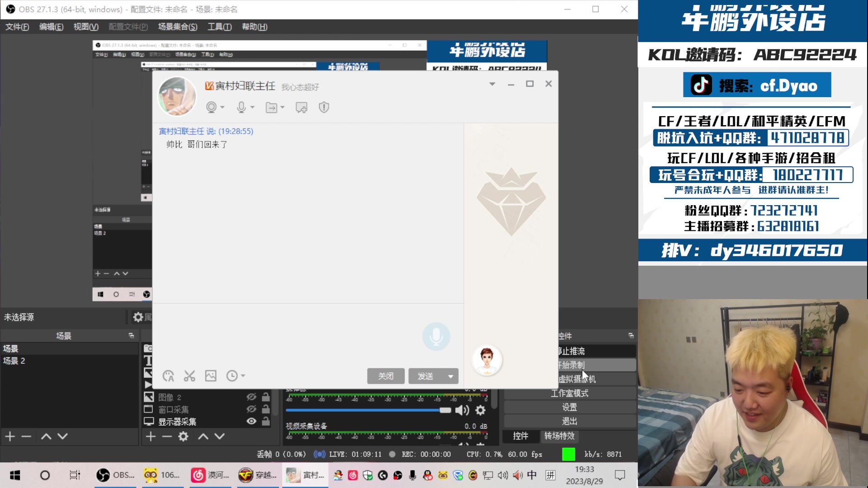Pop out the controls dock panel
The height and width of the screenshot is (488, 868).
[x=631, y=336]
